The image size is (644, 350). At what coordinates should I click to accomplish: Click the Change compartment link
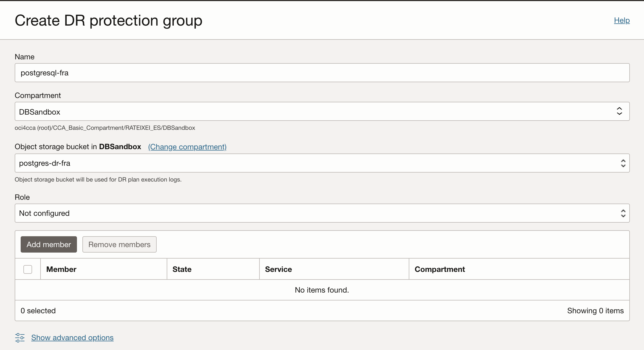tap(187, 147)
